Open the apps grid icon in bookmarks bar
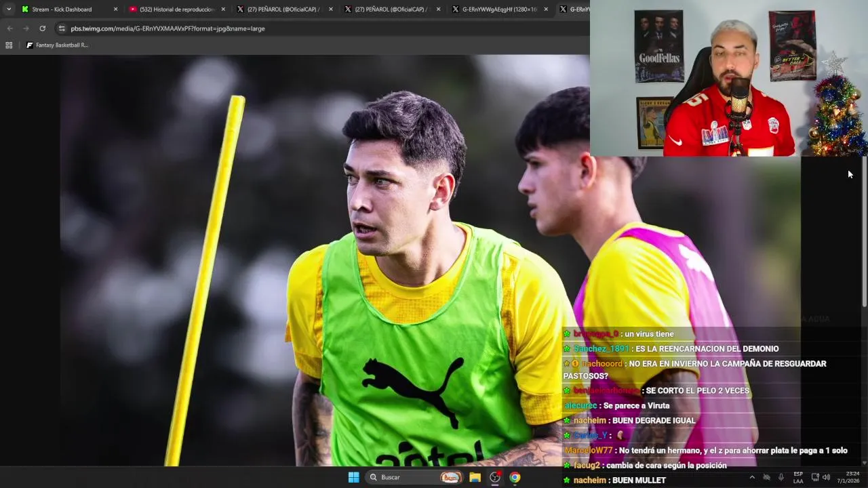This screenshot has height=488, width=868. click(x=9, y=45)
